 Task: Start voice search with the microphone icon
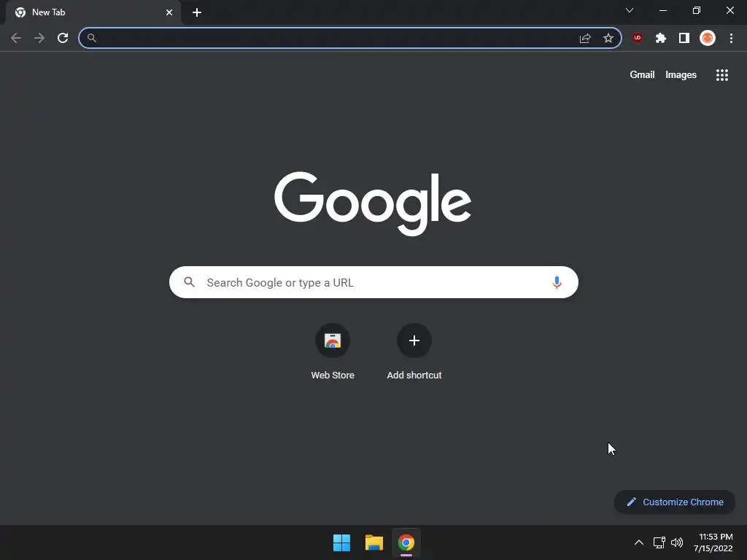click(557, 282)
